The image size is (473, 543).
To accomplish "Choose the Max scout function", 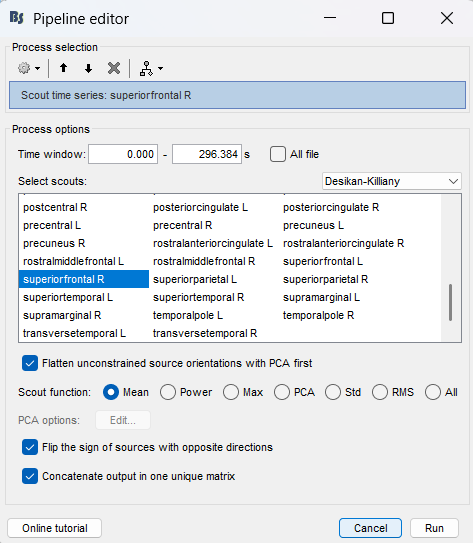I will click(231, 392).
